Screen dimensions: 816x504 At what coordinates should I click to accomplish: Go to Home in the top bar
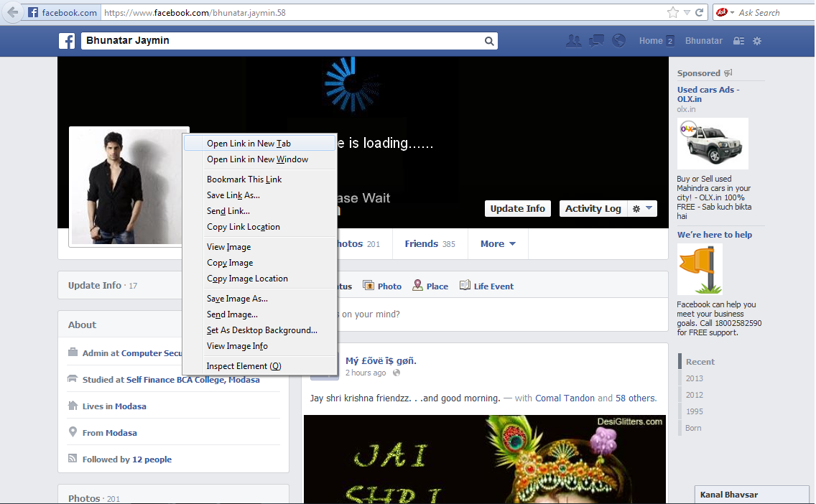click(x=651, y=41)
